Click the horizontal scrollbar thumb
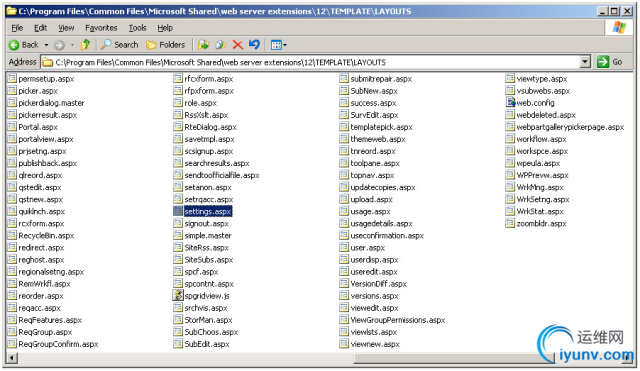The height and width of the screenshot is (371, 640). pos(454,358)
